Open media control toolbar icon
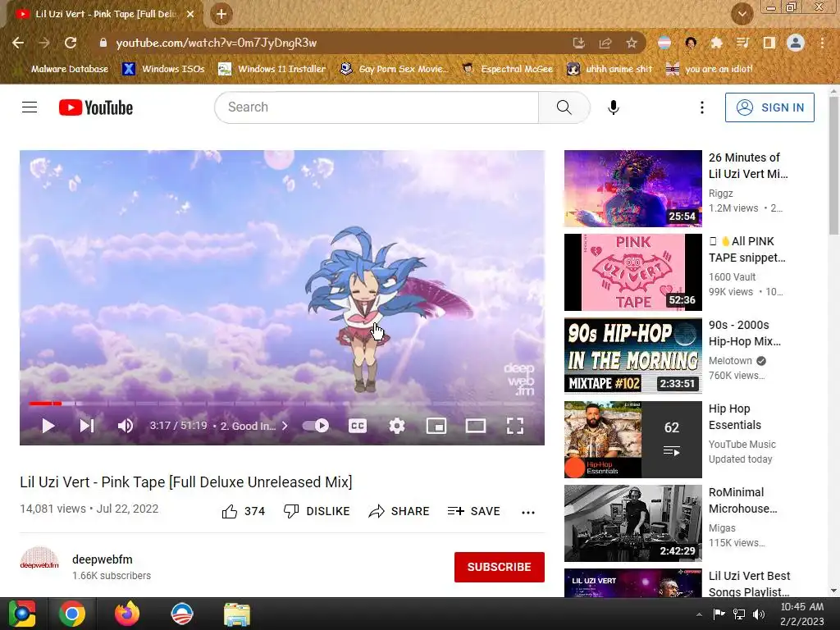840x630 pixels. [742, 43]
